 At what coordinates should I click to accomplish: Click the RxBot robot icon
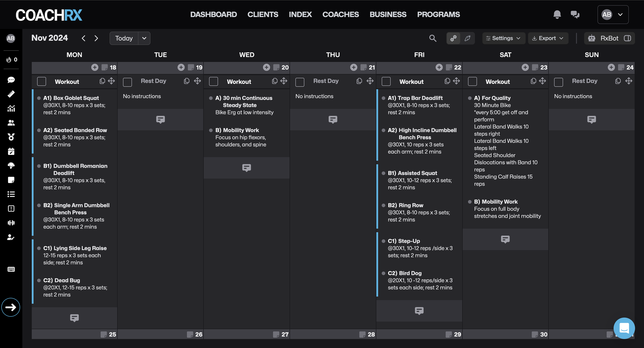[592, 38]
